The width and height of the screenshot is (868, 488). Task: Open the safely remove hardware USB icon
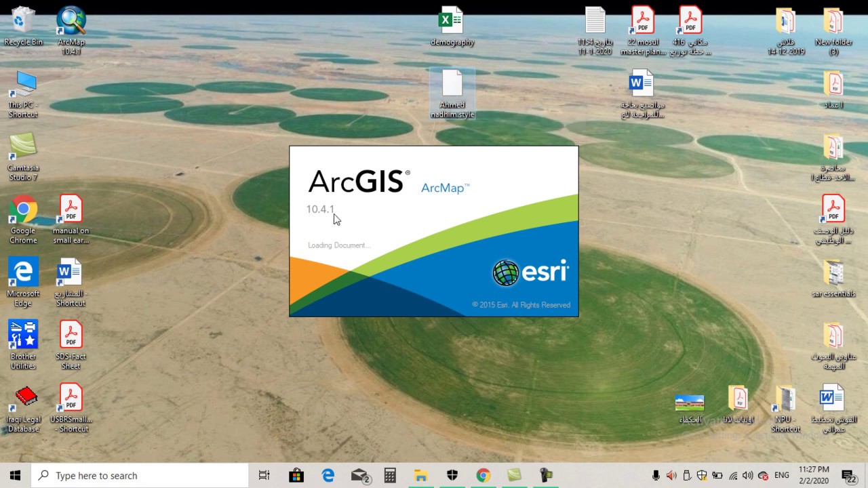tap(686, 475)
